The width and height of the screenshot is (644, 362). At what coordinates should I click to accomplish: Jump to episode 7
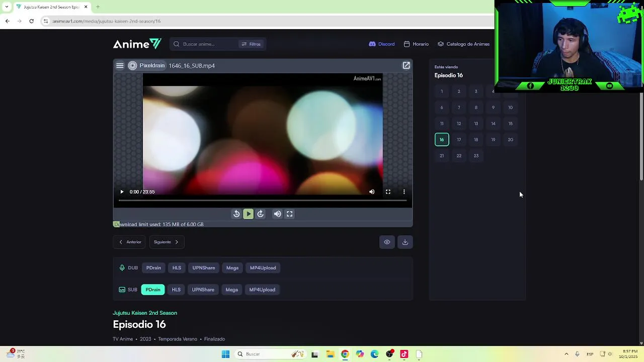pyautogui.click(x=459, y=108)
